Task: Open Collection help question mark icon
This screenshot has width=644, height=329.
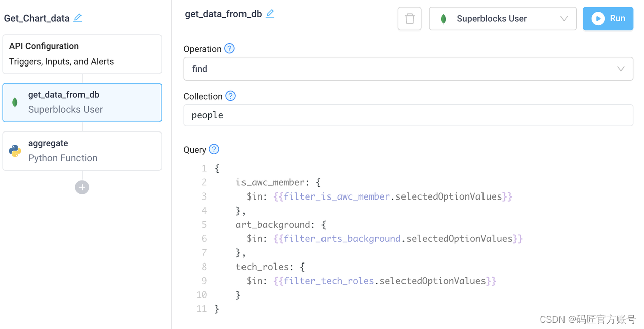Action: [x=230, y=96]
